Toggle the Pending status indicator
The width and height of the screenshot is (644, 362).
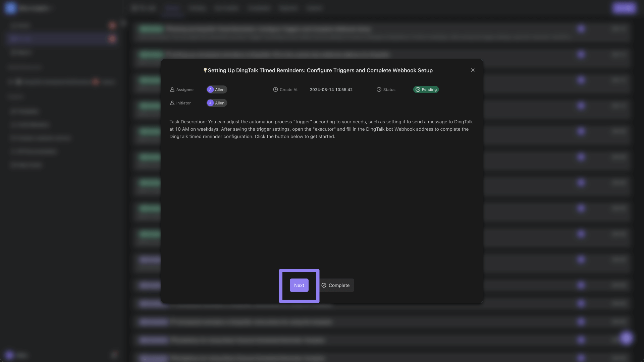click(x=426, y=89)
